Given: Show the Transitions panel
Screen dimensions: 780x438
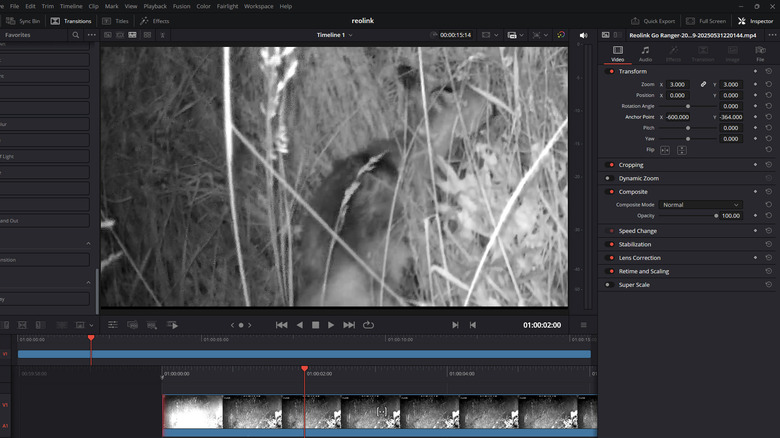Looking at the screenshot, I should 71,21.
